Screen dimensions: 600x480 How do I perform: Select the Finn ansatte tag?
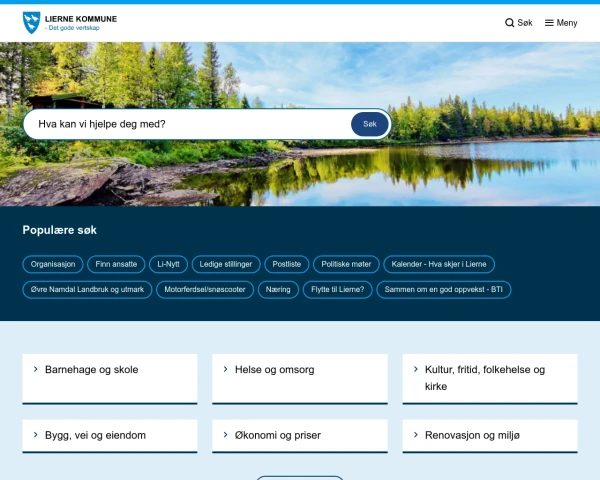116,264
